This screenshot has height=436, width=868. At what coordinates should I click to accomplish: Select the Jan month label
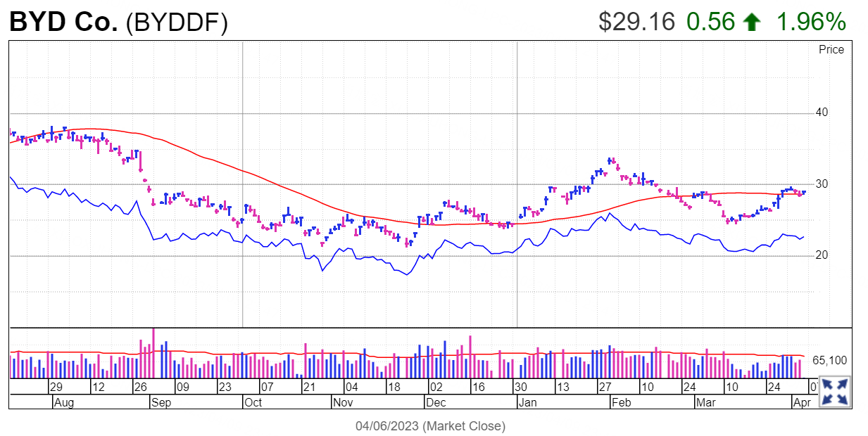[x=527, y=402]
